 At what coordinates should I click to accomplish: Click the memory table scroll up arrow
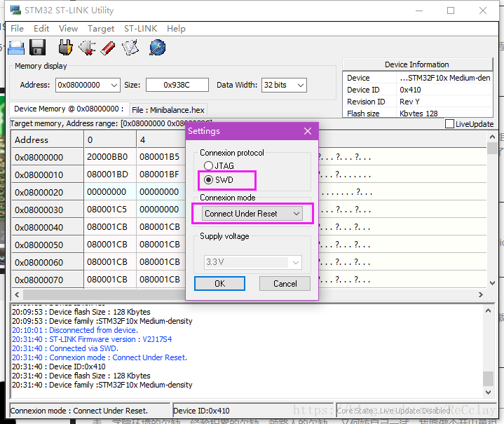pos(492,137)
